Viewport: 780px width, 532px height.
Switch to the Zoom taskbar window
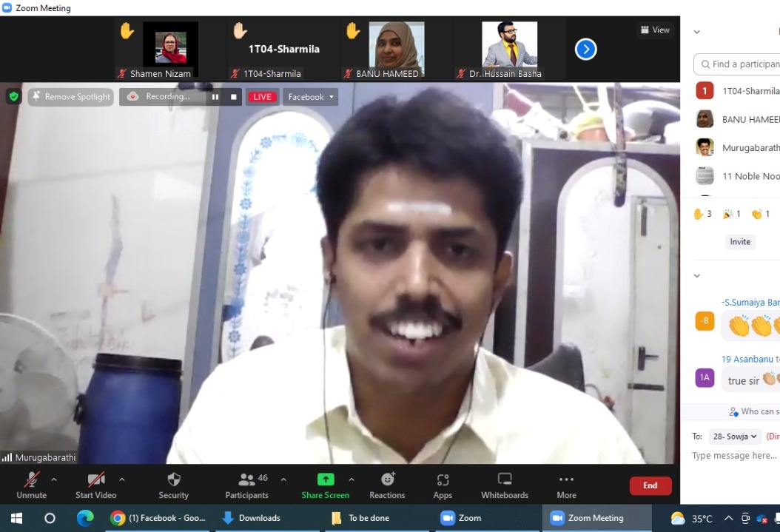point(487,518)
